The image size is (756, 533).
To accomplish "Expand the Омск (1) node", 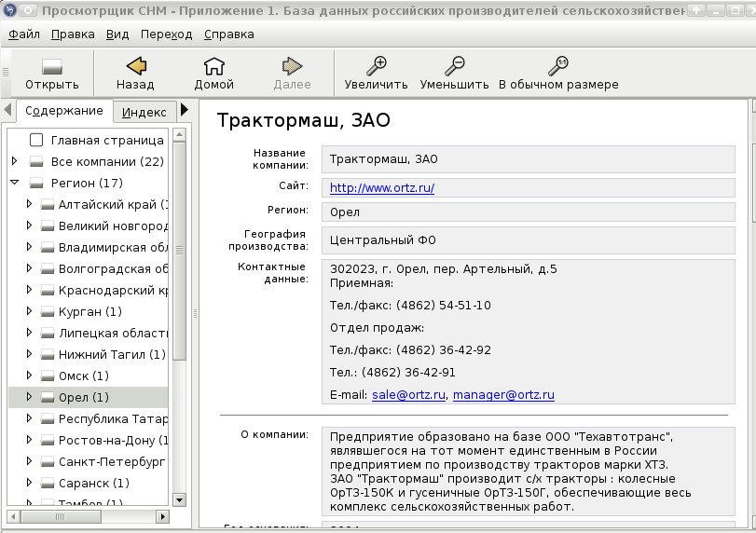I will [29, 376].
